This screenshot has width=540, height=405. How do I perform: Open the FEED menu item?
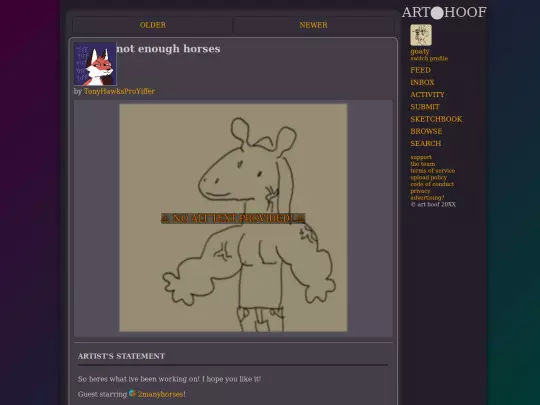[x=420, y=70]
